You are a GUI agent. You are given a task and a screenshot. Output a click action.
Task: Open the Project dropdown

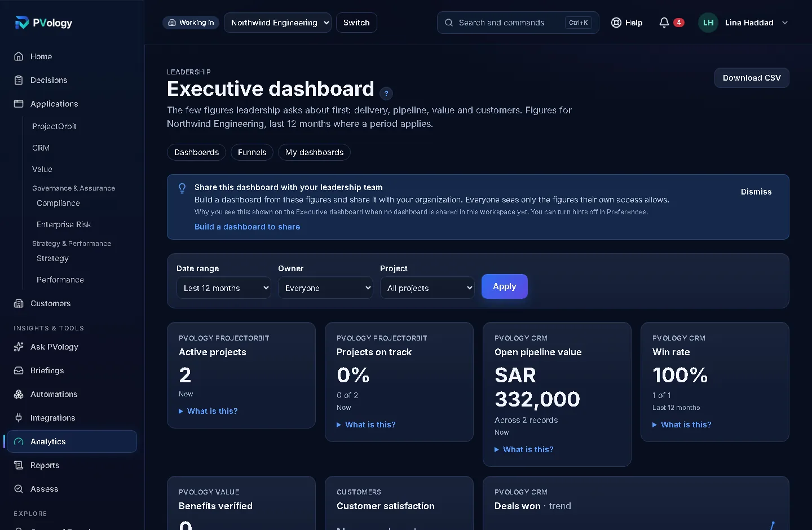(x=427, y=288)
